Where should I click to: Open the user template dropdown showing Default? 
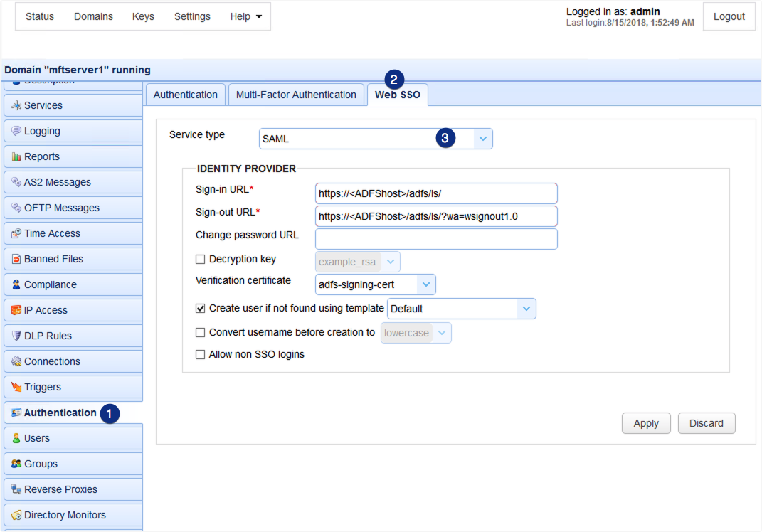pos(526,308)
